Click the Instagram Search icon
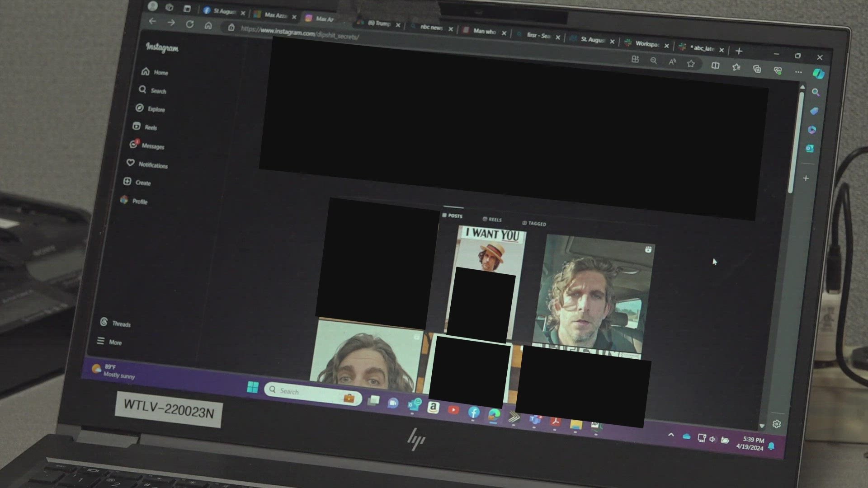The width and height of the screenshot is (868, 488). tap(143, 89)
